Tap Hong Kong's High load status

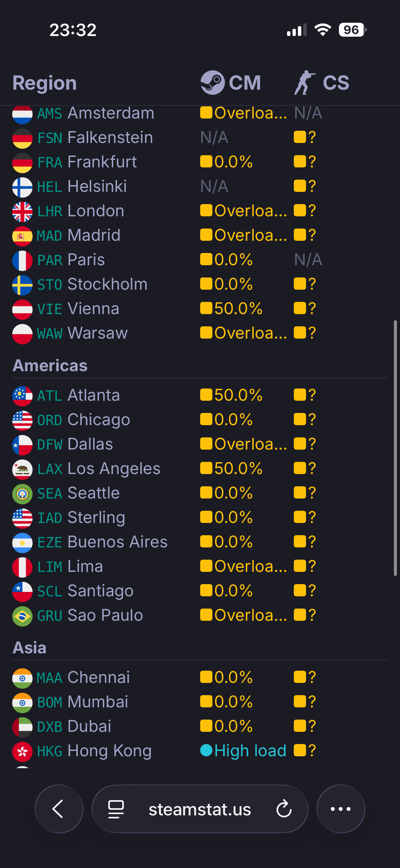[250, 751]
